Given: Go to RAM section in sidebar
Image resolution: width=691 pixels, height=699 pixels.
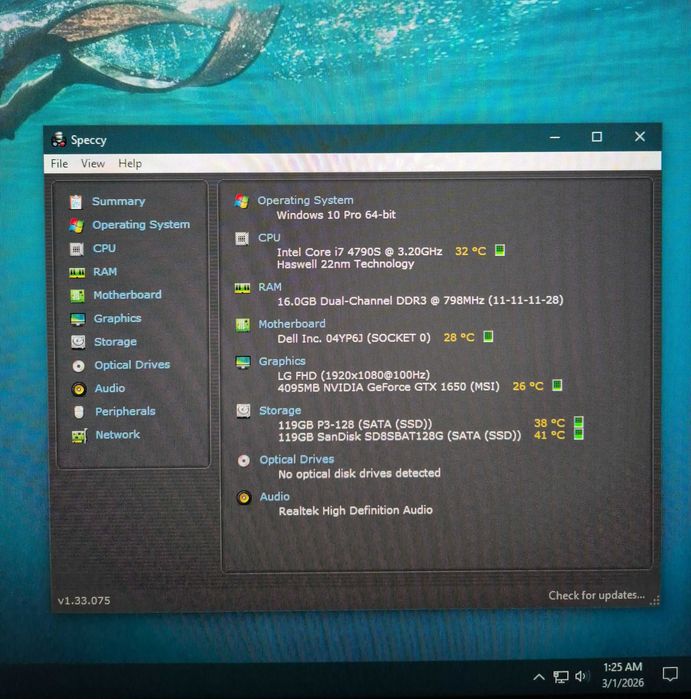Looking at the screenshot, I should pyautogui.click(x=105, y=271).
